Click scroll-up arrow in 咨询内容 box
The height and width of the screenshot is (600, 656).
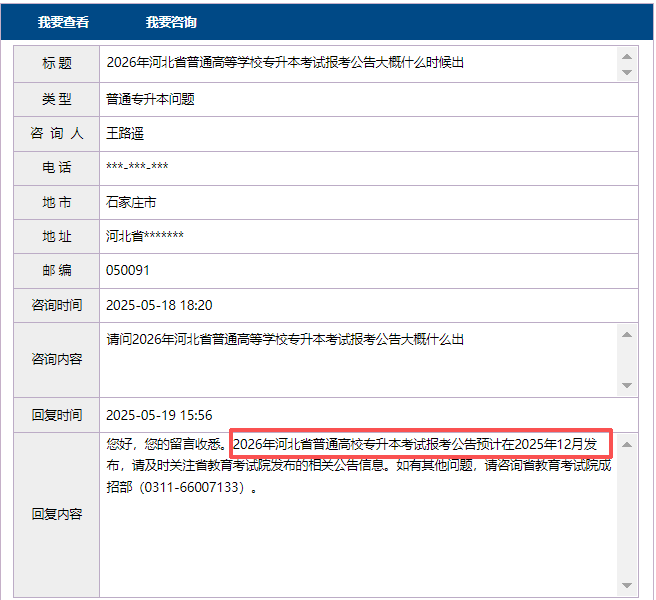pyautogui.click(x=627, y=335)
